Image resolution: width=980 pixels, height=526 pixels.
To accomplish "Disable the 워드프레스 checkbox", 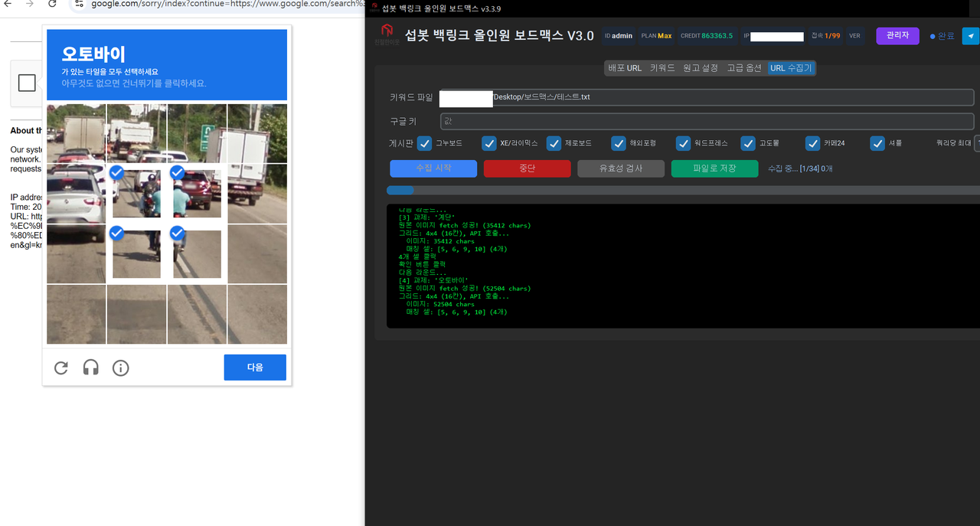I will click(683, 143).
